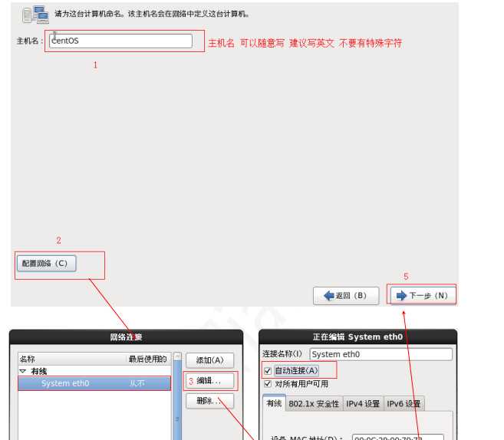Toggle the 自动连接(A) checkbox
The width and height of the screenshot is (504, 440).
(268, 371)
